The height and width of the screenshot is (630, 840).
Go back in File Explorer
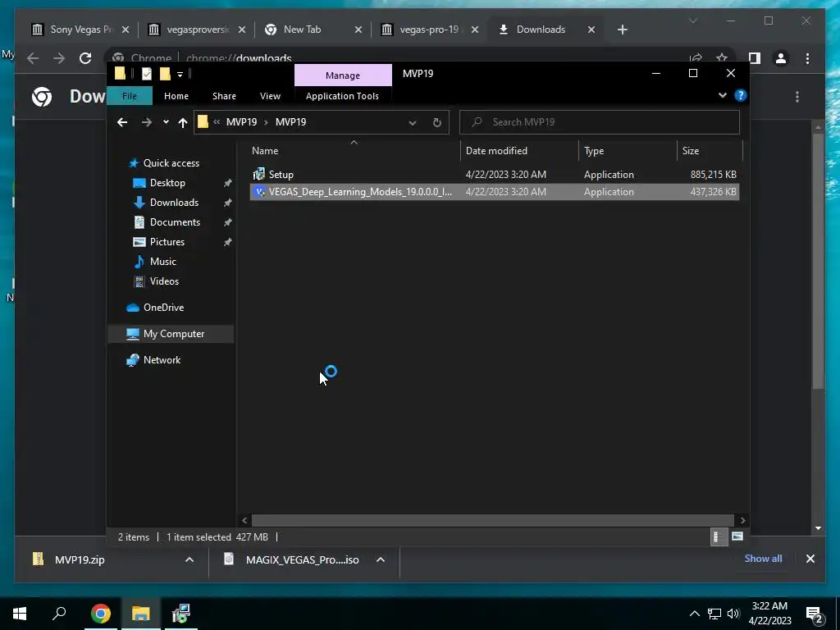122,122
